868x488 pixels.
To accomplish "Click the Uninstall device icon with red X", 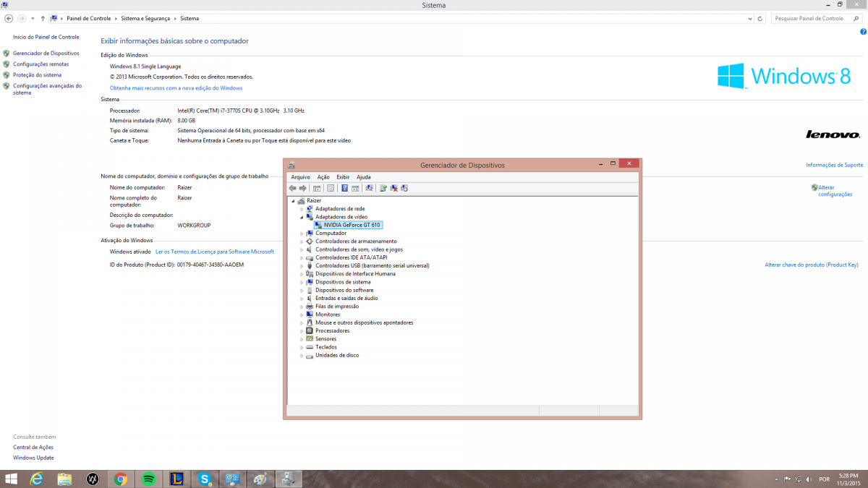I will point(393,188).
